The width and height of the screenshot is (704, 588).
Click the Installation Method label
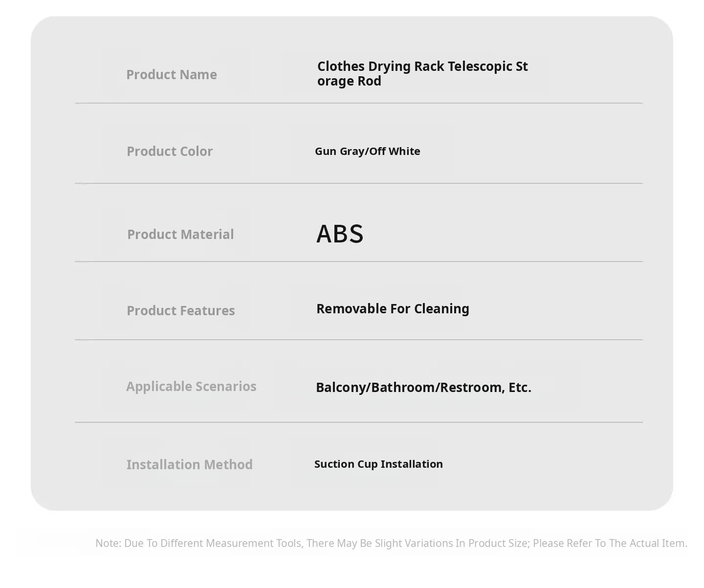click(189, 465)
